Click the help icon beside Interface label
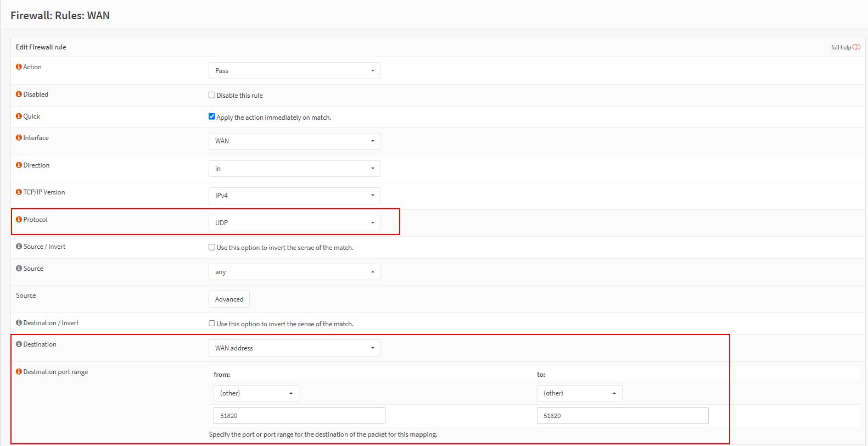868x446 pixels. (x=19, y=138)
